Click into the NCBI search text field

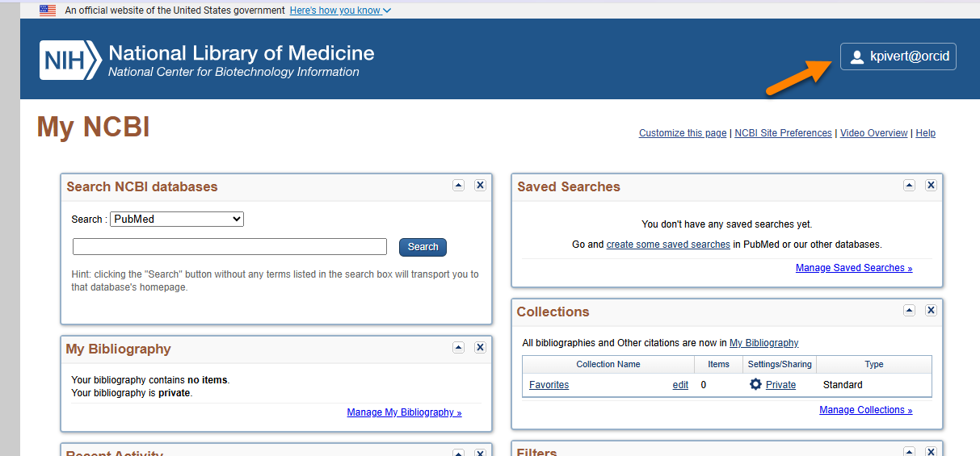coord(229,247)
